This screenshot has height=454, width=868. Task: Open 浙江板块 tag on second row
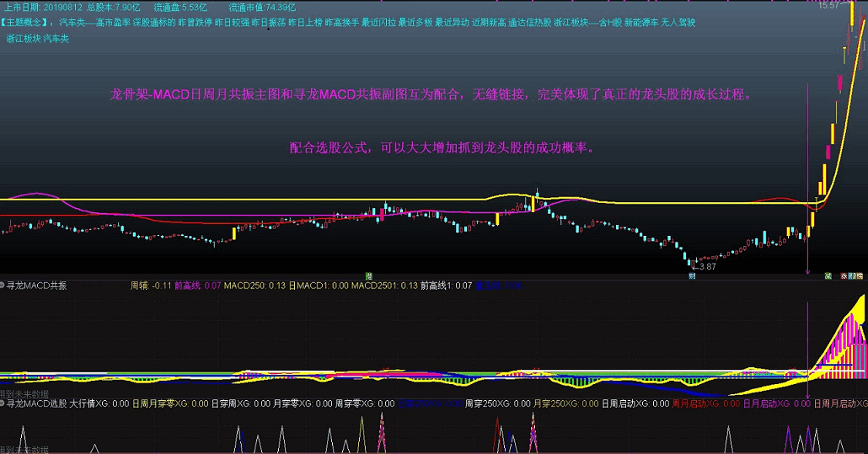[24, 39]
